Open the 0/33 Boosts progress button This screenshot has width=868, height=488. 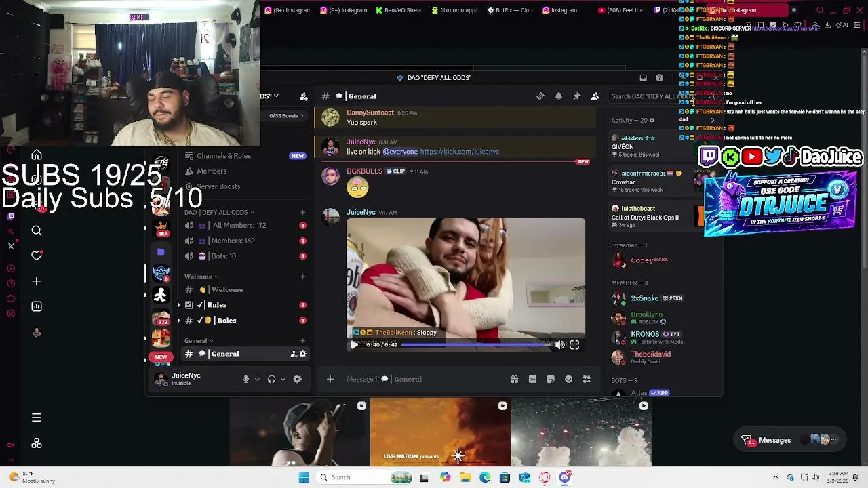point(286,116)
